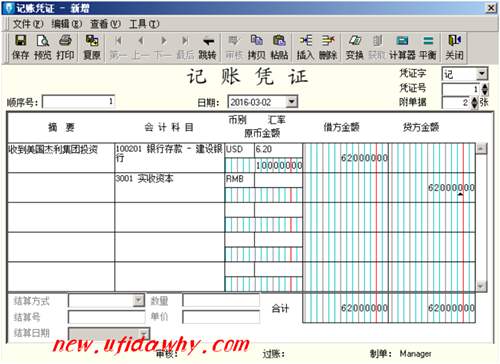This screenshot has width=500, height=364.
Task: Select summary cell 收到美国木利集团投资
Action: (61, 158)
